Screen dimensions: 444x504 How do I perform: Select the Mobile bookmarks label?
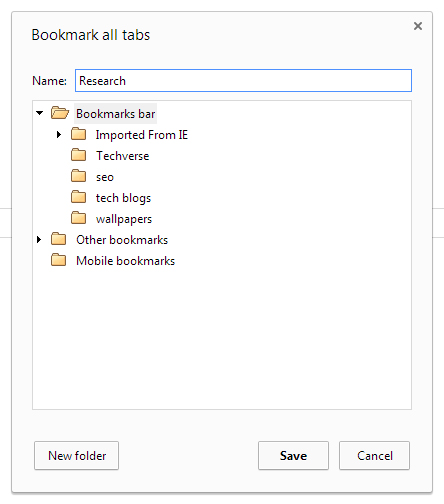(125, 261)
